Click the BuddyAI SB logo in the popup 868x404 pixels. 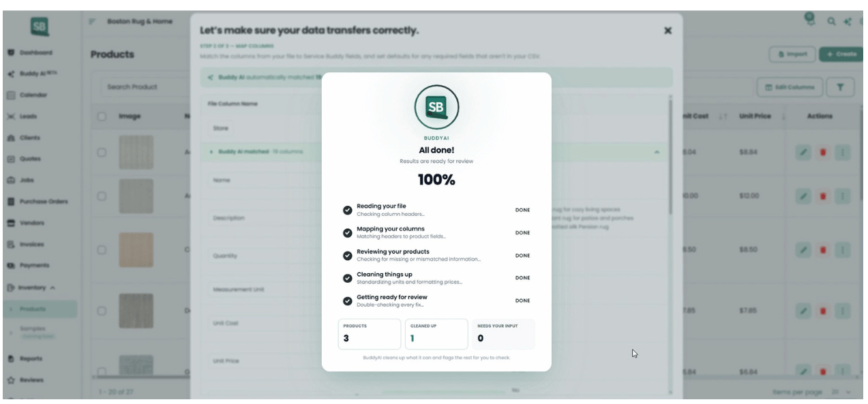[436, 108]
